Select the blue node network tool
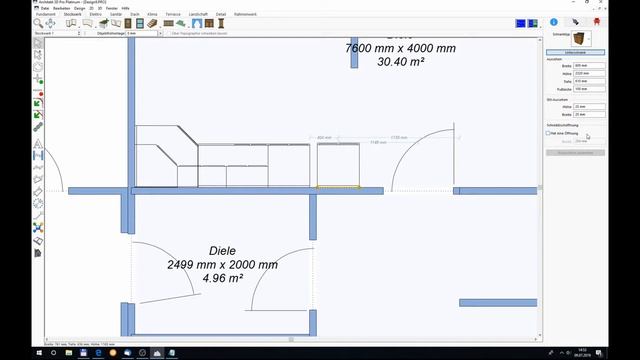Image resolution: width=640 pixels, height=360 pixels. pyautogui.click(x=38, y=228)
